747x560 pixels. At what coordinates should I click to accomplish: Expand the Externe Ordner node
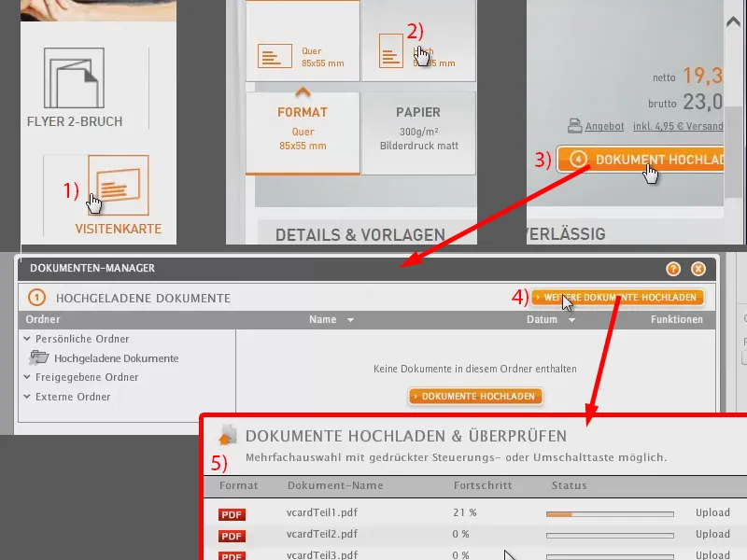click(x=27, y=396)
